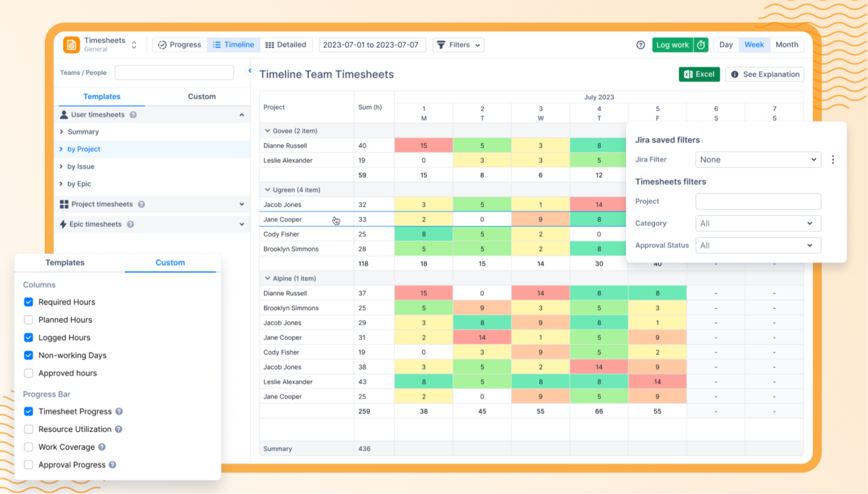Screen dimensions: 868x494
Task: Collapse the Ugreen project group
Action: (x=268, y=190)
